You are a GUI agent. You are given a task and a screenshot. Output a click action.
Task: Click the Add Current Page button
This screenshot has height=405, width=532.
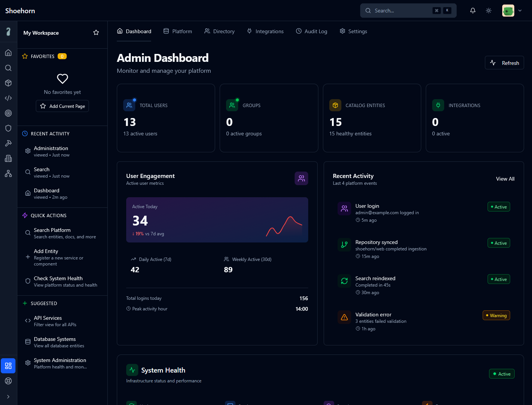pyautogui.click(x=63, y=106)
